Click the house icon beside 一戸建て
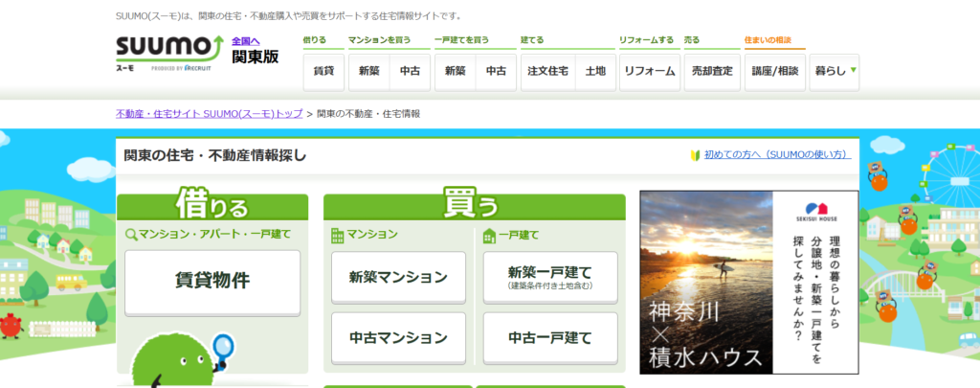The image size is (980, 388). [x=489, y=235]
